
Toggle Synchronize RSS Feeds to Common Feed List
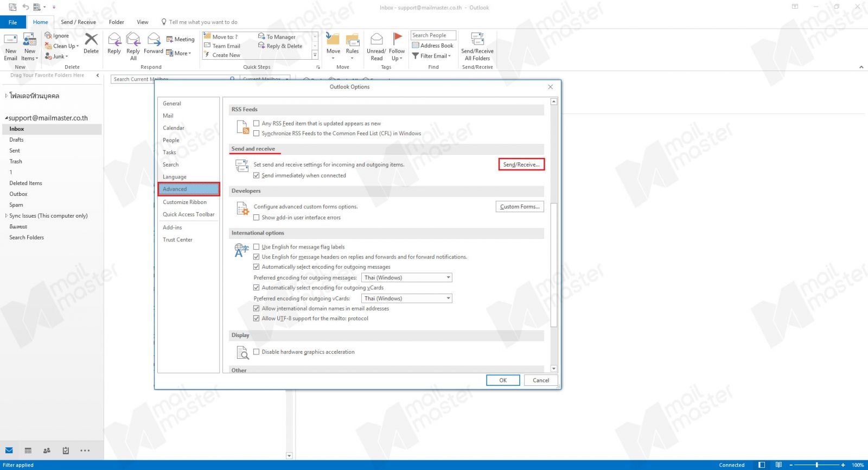coord(257,134)
